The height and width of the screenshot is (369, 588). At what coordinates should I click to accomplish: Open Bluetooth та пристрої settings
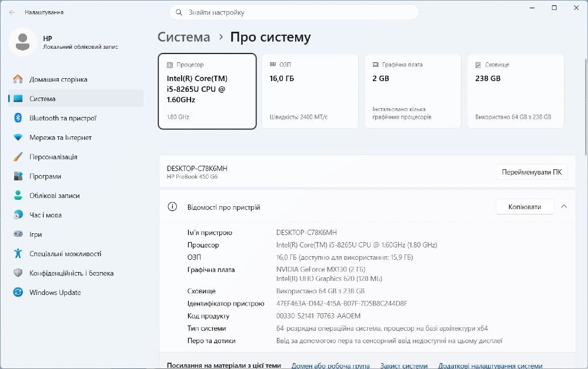pyautogui.click(x=76, y=118)
